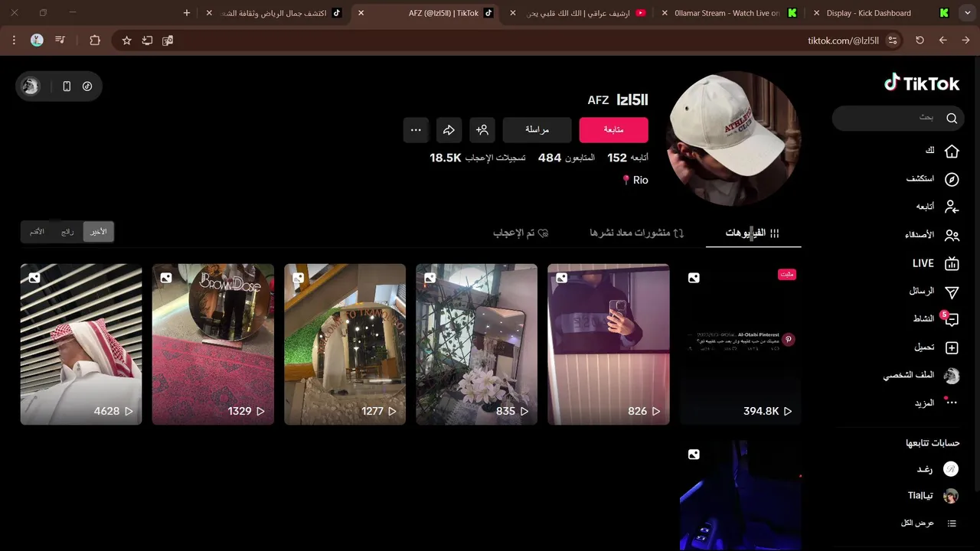Screen dimensions: 980x551
Task: Open the video with 4628 views
Action: (x=81, y=344)
